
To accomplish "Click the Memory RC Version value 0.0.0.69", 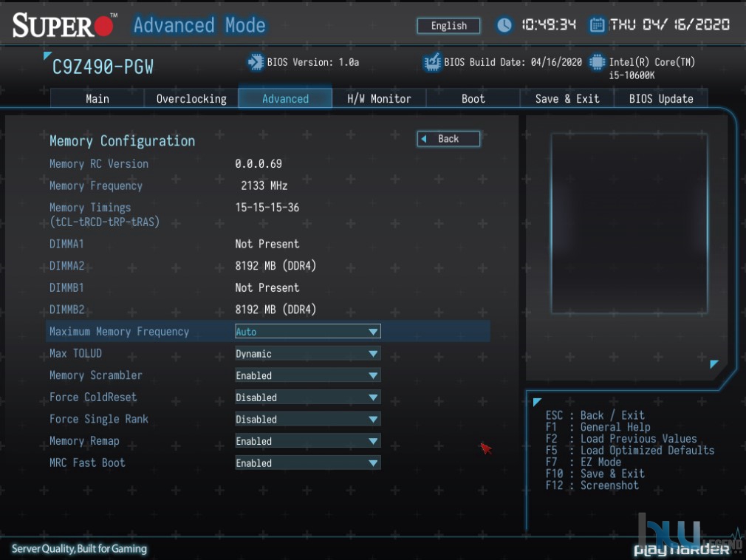I will point(259,164).
